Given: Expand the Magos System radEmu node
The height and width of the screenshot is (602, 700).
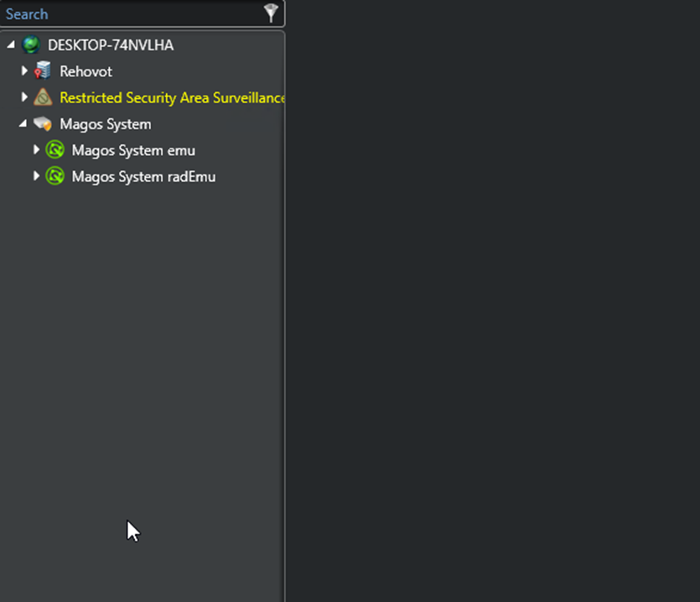Looking at the screenshot, I should (x=36, y=176).
